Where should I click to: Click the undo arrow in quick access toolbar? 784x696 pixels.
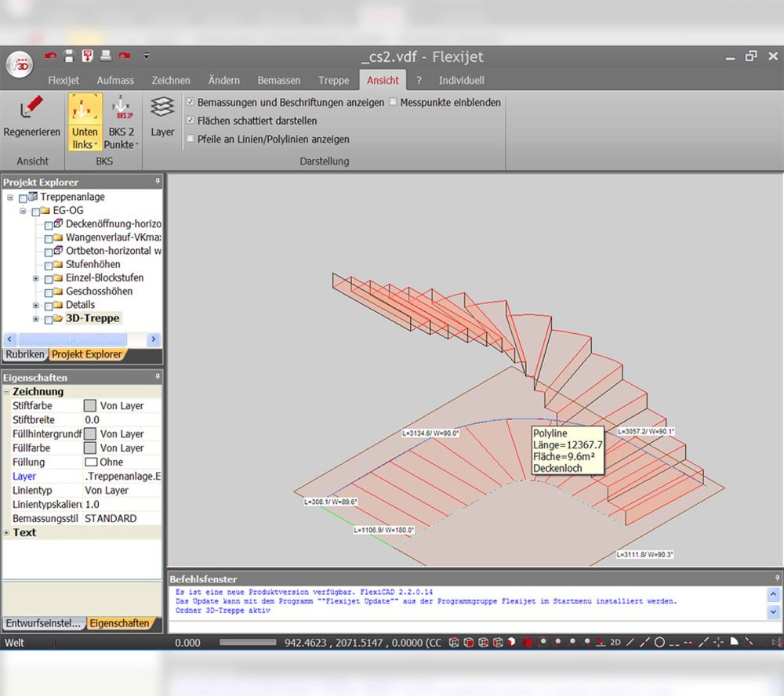pyautogui.click(x=50, y=56)
